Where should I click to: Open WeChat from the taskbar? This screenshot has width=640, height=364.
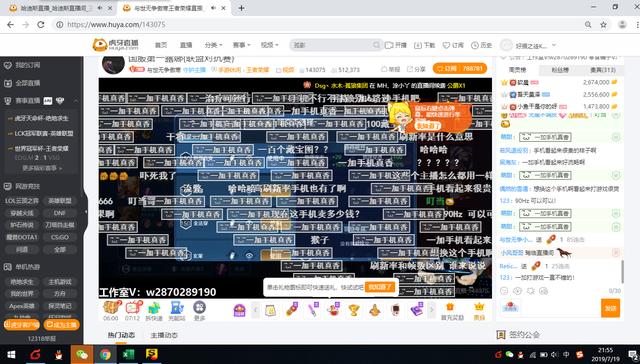82,354
